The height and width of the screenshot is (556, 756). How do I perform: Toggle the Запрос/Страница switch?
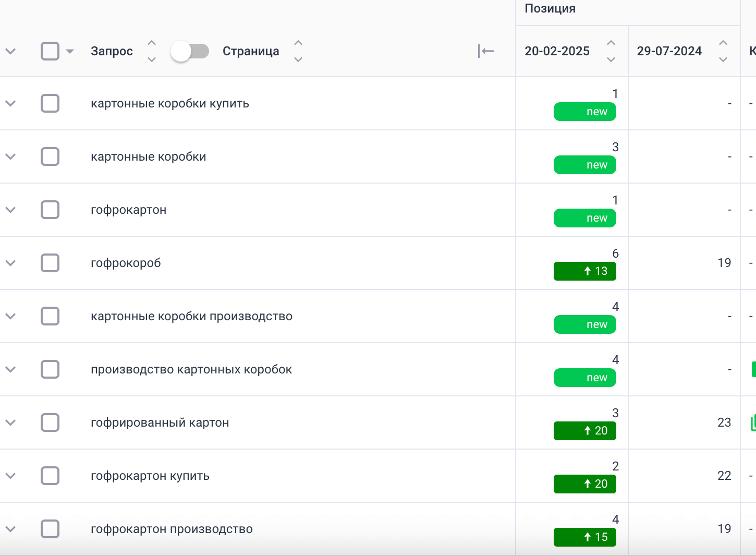(x=189, y=51)
